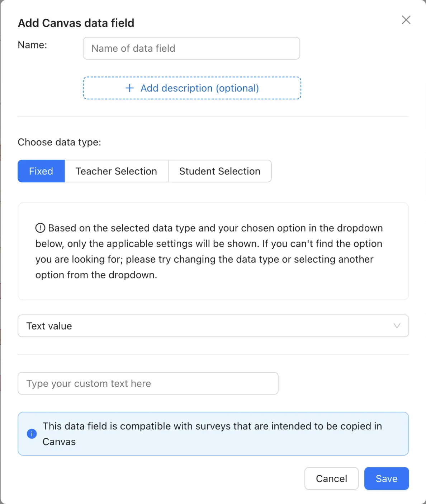Click the blue info icon in compatibility banner
This screenshot has height=504, width=426.
32,434
